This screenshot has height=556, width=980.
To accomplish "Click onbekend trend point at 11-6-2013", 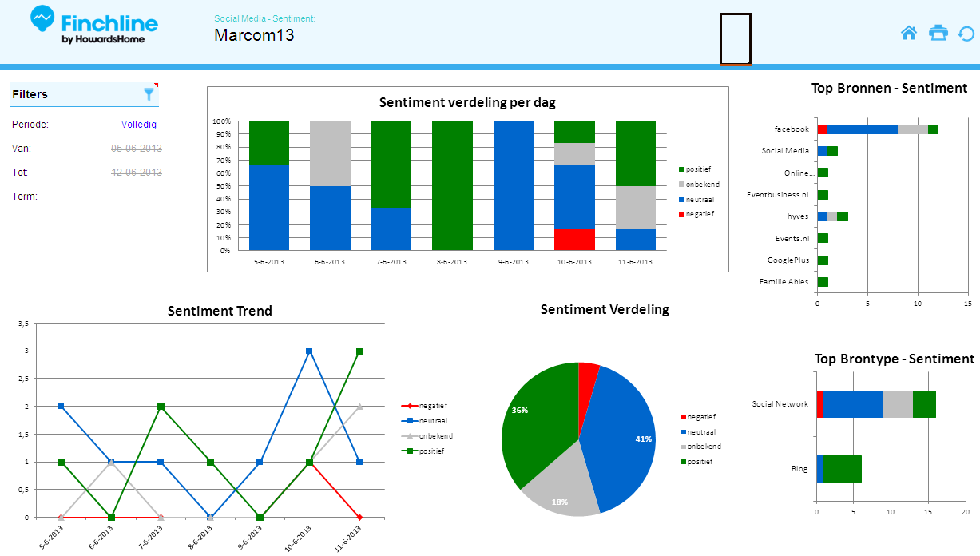I will (x=359, y=406).
